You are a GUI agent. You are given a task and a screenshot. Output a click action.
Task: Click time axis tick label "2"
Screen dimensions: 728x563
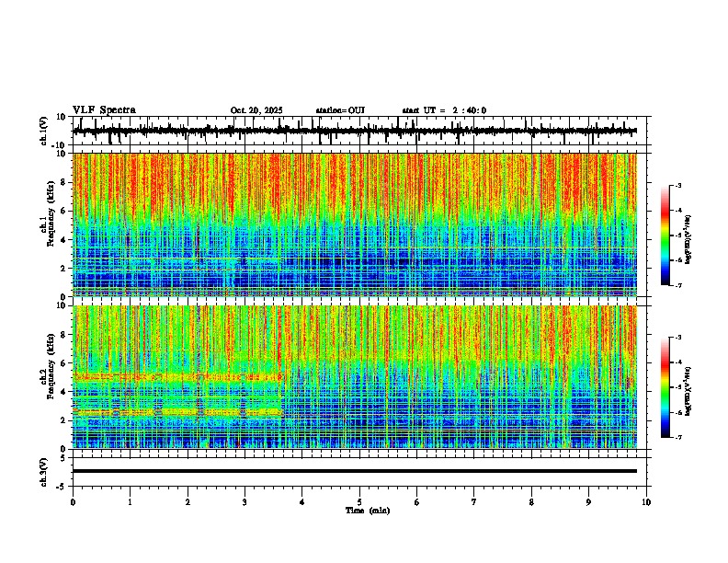(x=188, y=502)
